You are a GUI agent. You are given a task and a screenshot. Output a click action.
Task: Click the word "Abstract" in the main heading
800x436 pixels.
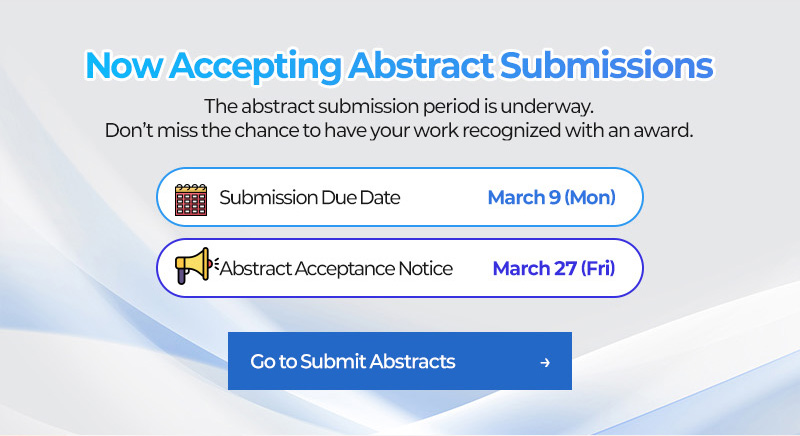pos(420,65)
